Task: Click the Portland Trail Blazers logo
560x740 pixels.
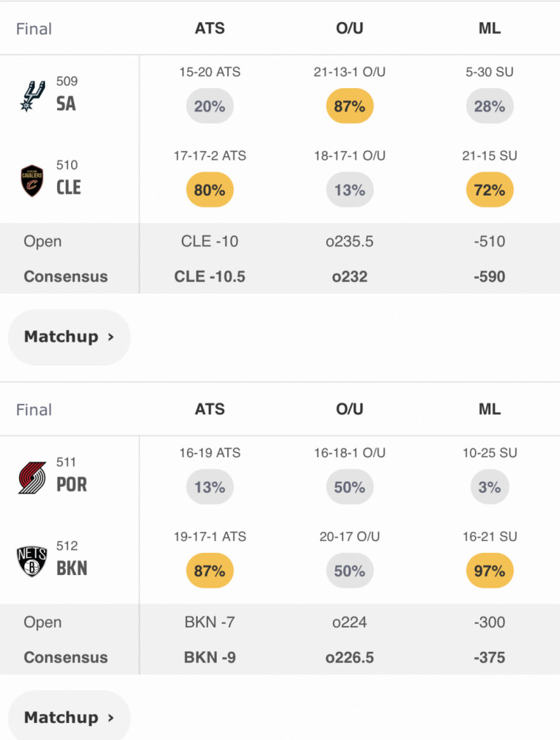Action: [x=32, y=477]
